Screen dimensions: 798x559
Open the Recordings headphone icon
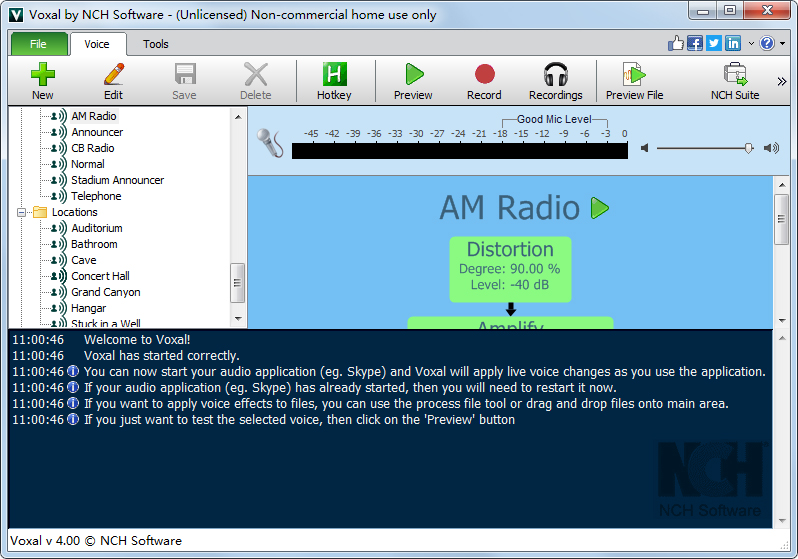556,74
